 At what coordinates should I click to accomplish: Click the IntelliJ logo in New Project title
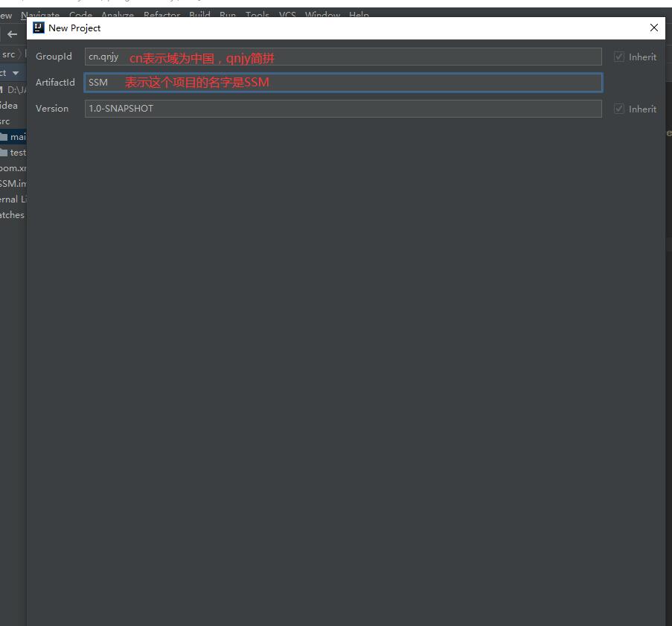[x=39, y=28]
